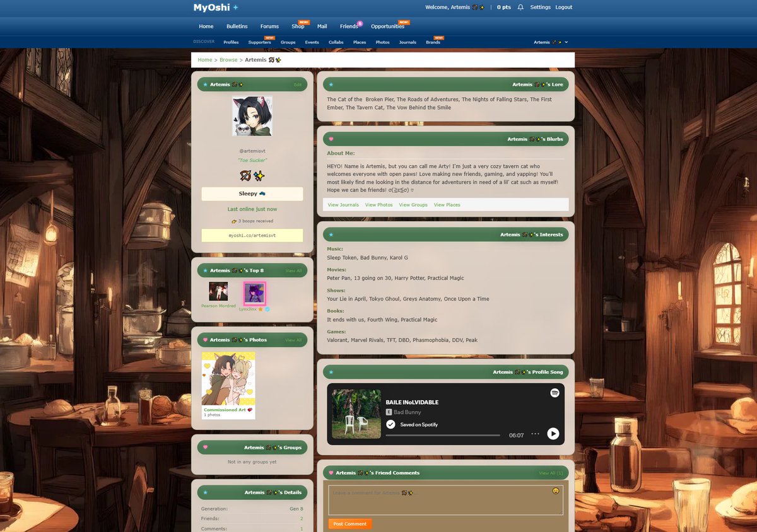Click BAILE INoLVIDABLE album cover
This screenshot has height=532, width=757.
356,413
